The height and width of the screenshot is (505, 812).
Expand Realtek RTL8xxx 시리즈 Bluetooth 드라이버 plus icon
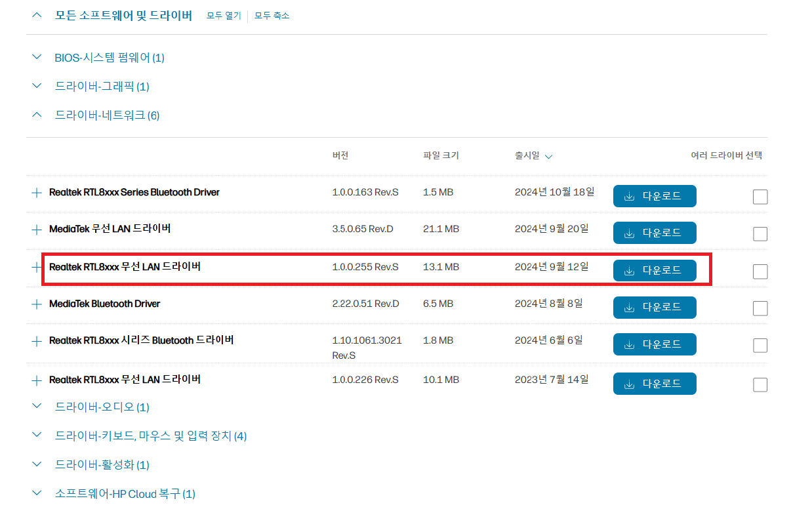[36, 341]
